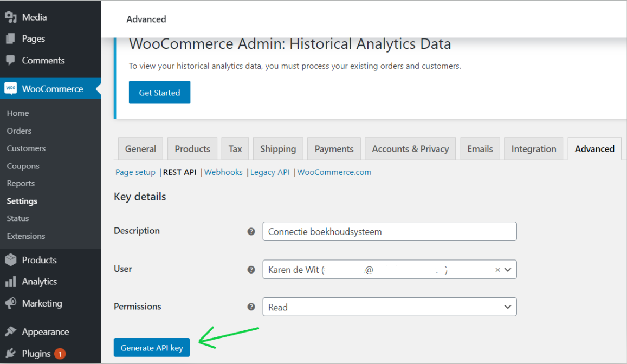Click the User field with Karen de Wit

[390, 270]
